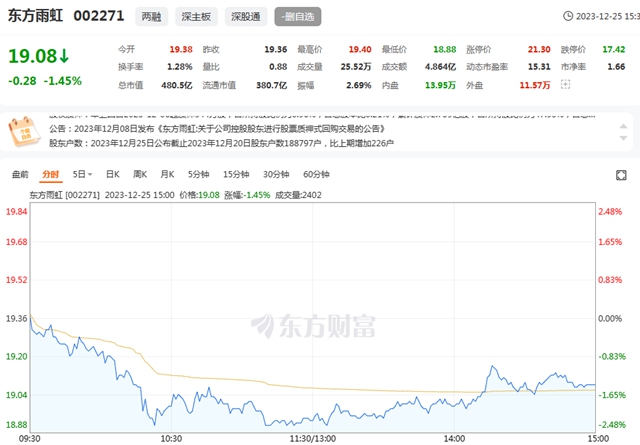Click the 10:30 time axis label
The height and width of the screenshot is (445, 640).
tap(171, 439)
